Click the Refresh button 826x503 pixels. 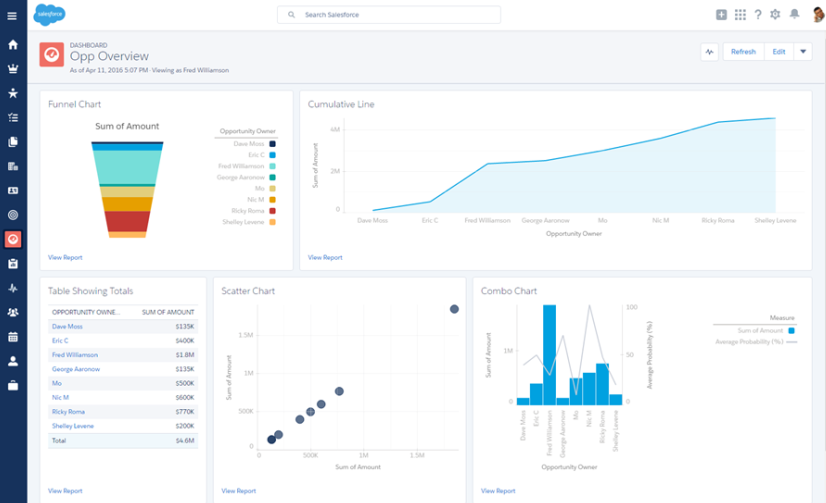point(743,52)
